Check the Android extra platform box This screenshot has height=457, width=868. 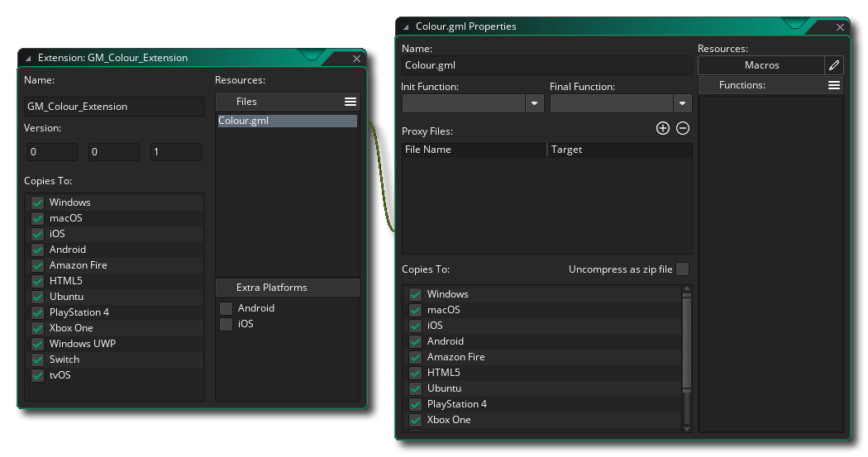coord(226,308)
